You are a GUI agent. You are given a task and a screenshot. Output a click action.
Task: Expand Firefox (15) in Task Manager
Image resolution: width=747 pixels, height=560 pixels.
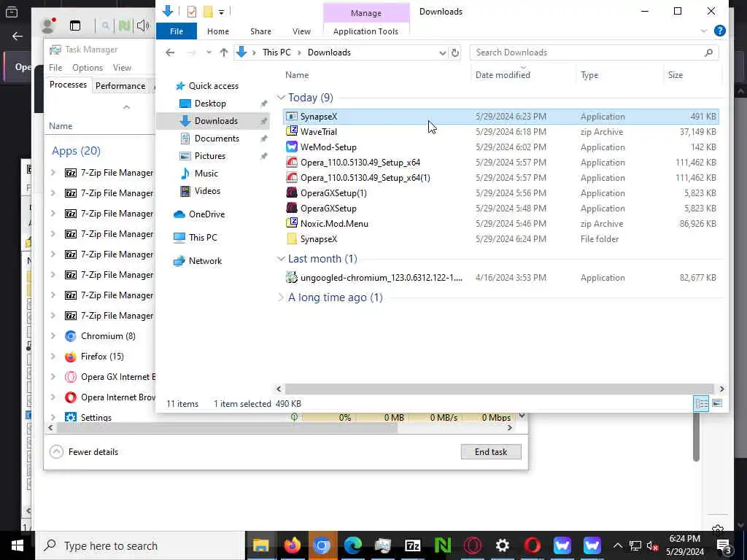pos(53,356)
